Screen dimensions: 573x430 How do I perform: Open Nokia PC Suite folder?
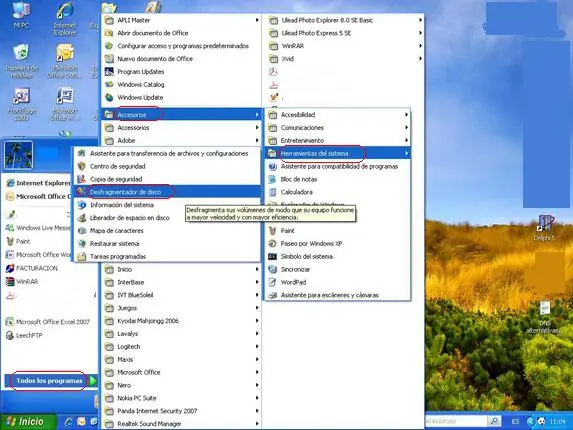(x=181, y=398)
